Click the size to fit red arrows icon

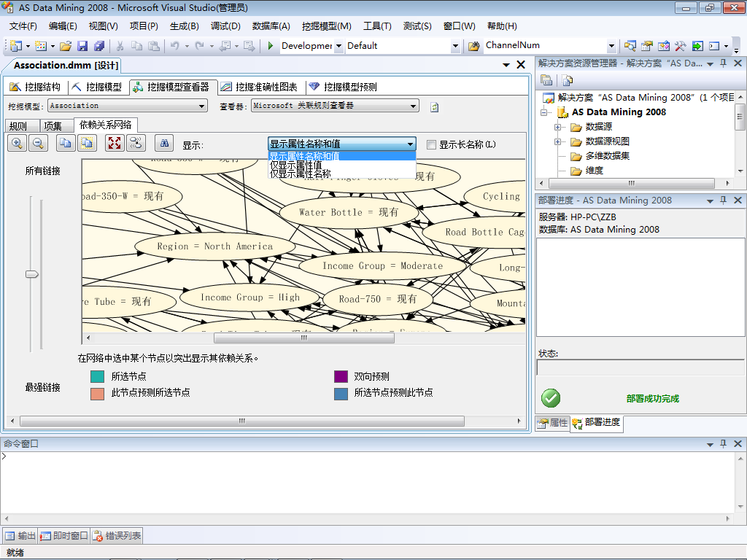115,144
